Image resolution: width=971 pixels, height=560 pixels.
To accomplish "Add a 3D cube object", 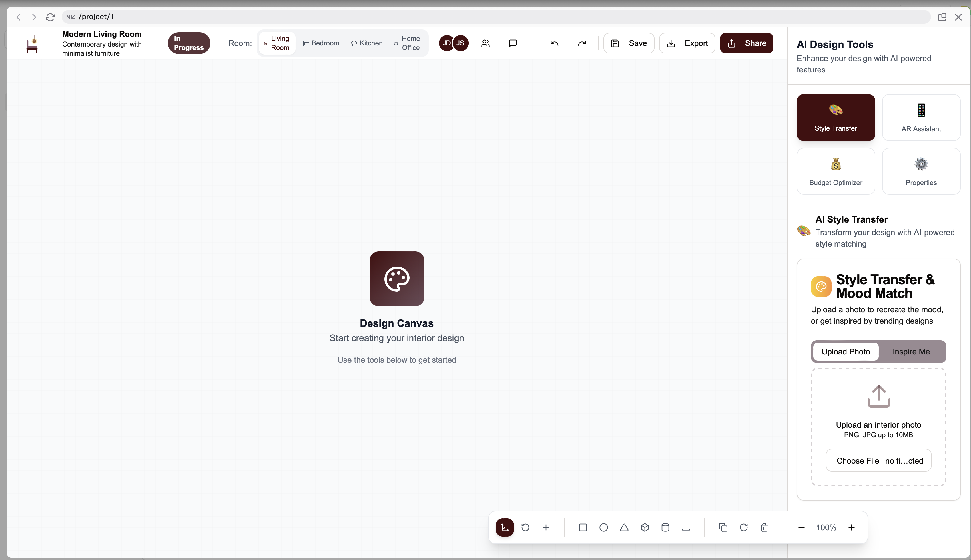I will coord(645,527).
